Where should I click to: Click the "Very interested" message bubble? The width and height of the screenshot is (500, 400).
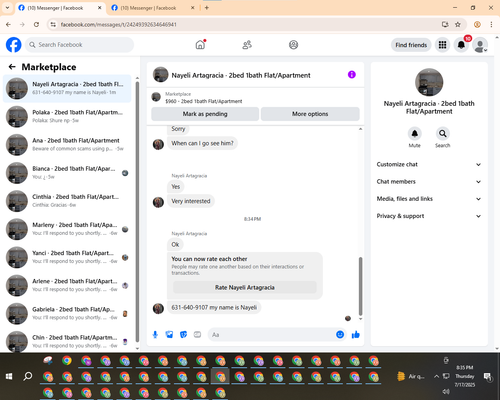[191, 201]
